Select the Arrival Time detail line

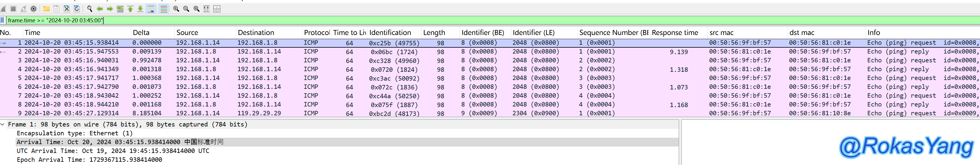[x=120, y=142]
